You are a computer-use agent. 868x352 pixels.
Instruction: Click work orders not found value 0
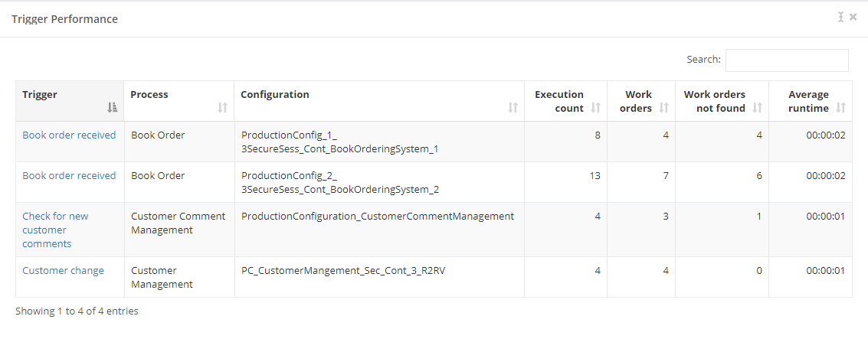pyautogui.click(x=759, y=270)
